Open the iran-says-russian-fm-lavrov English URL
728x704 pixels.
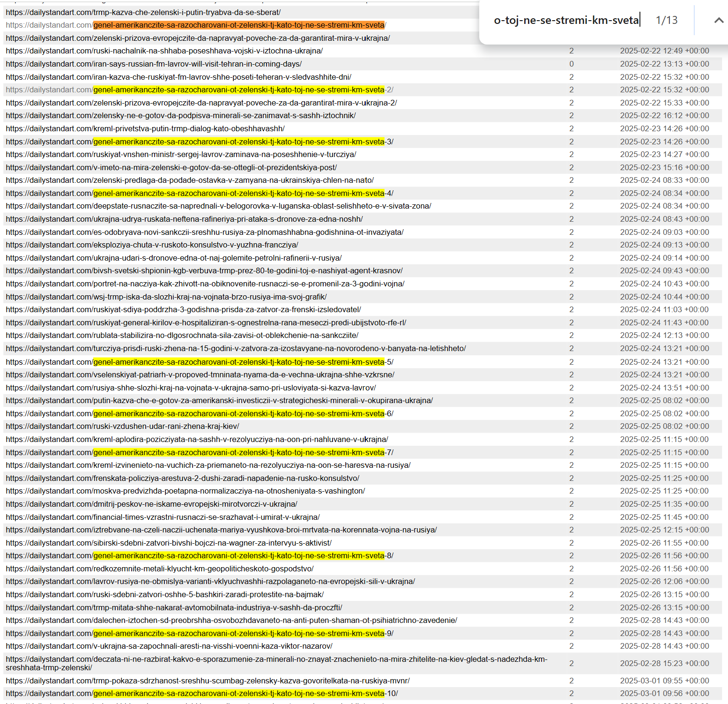coord(154,64)
